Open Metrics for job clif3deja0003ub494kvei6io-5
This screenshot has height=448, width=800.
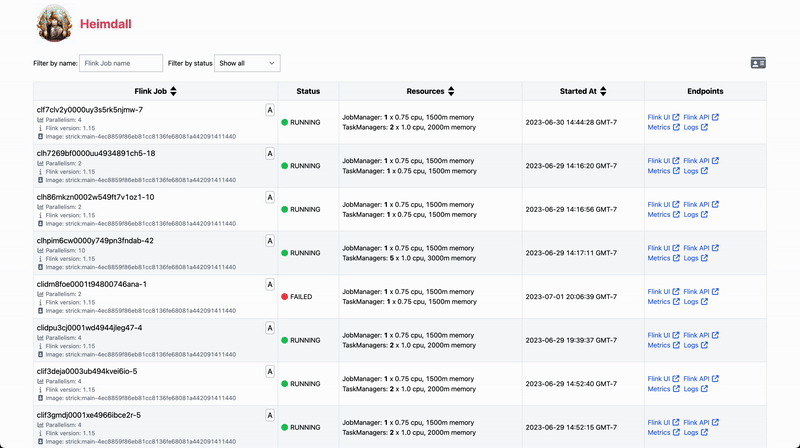663,389
